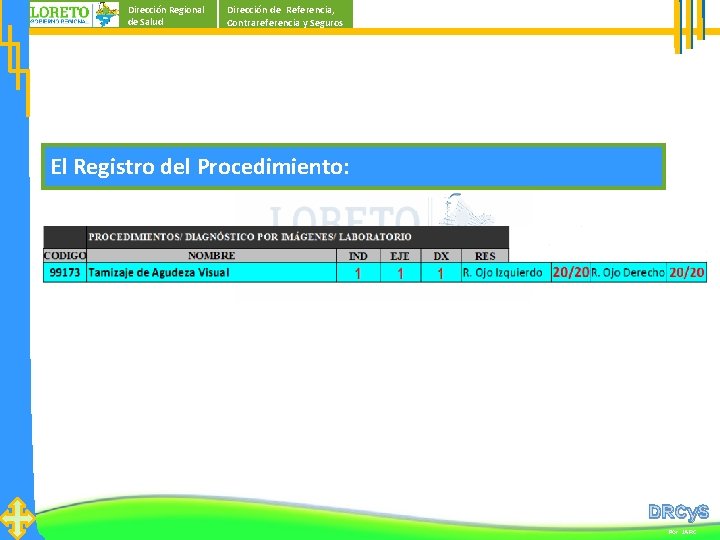
Task: Click the value 1 under DX
Action: click(x=441, y=273)
